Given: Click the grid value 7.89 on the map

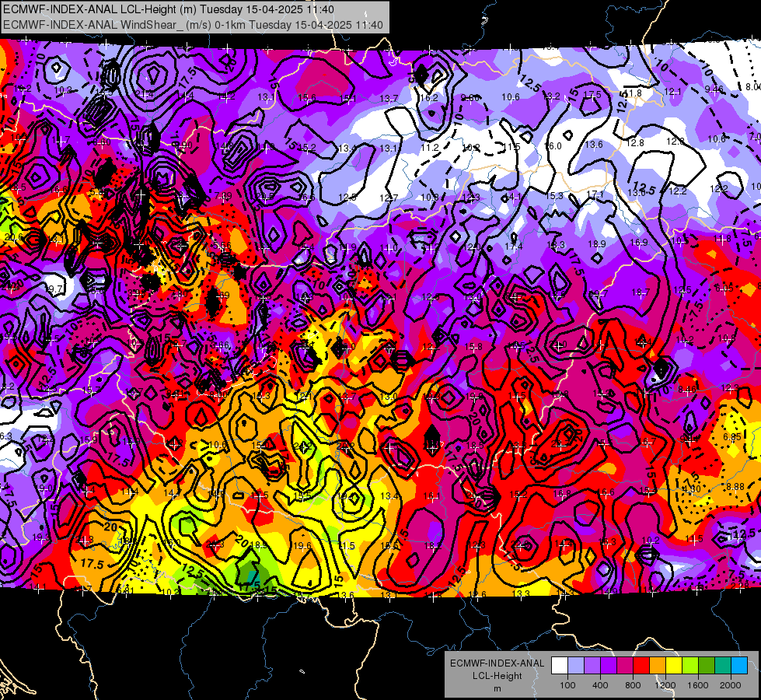Looking at the screenshot, I should [223, 196].
